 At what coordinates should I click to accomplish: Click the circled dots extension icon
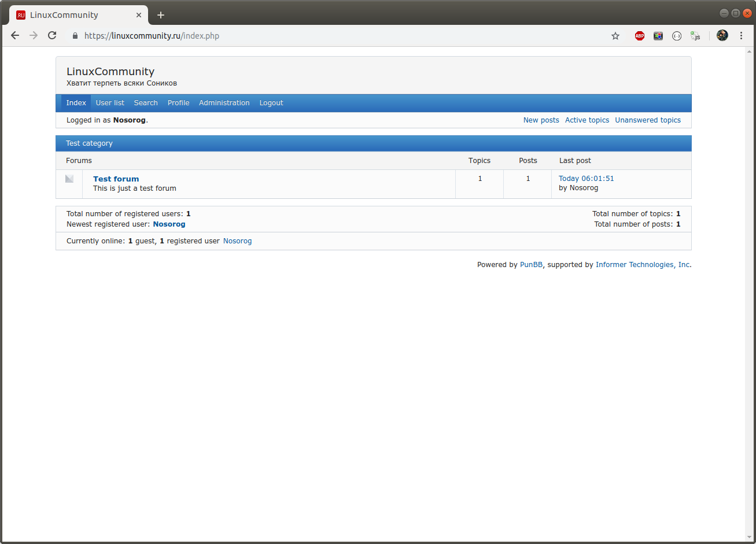[676, 35]
